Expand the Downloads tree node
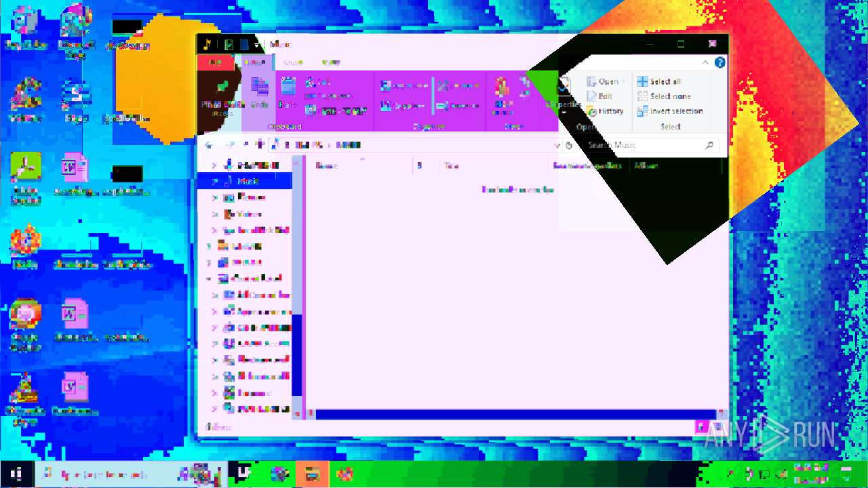868x488 pixels. [214, 165]
